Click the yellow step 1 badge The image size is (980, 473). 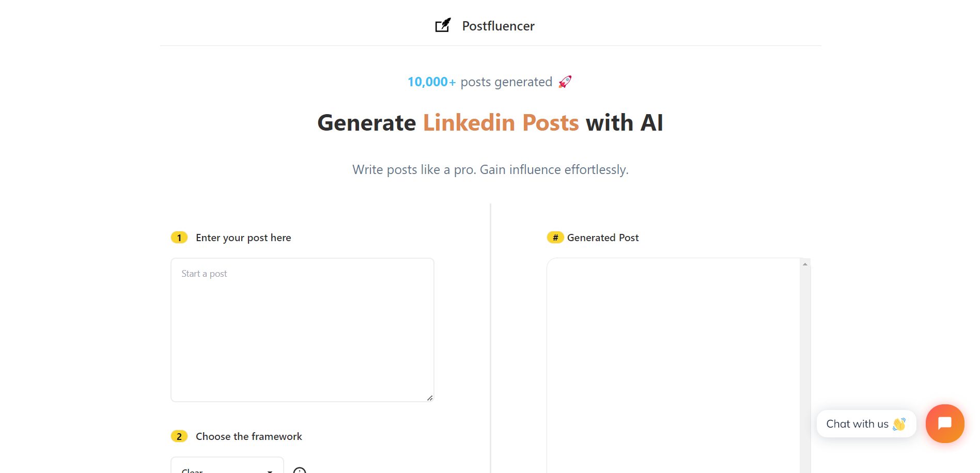click(x=179, y=238)
